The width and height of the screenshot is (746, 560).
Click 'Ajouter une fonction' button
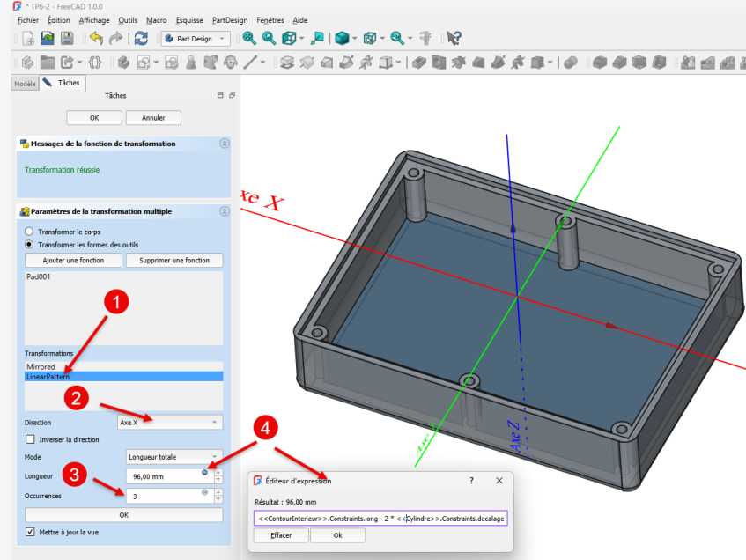(73, 261)
